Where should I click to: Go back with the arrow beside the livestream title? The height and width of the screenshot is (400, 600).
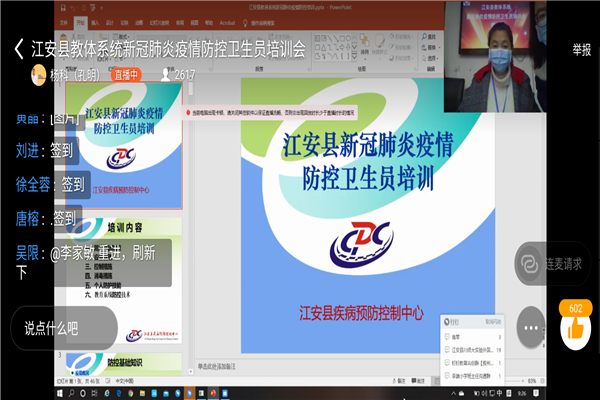click(19, 49)
